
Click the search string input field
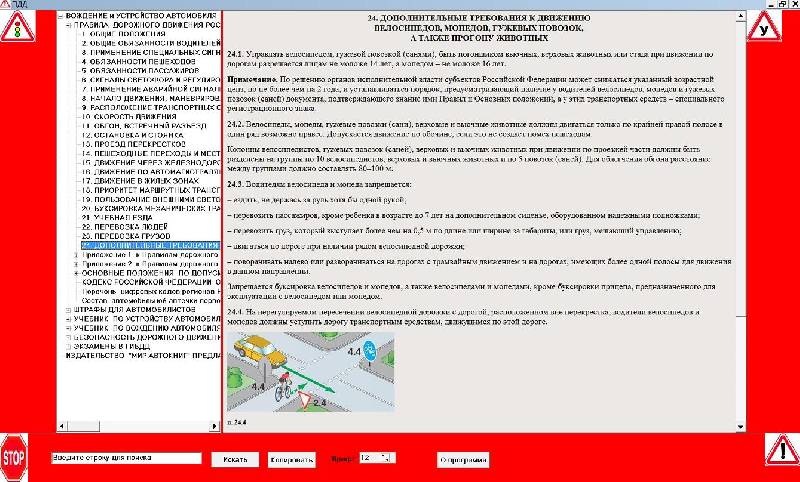pos(127,458)
